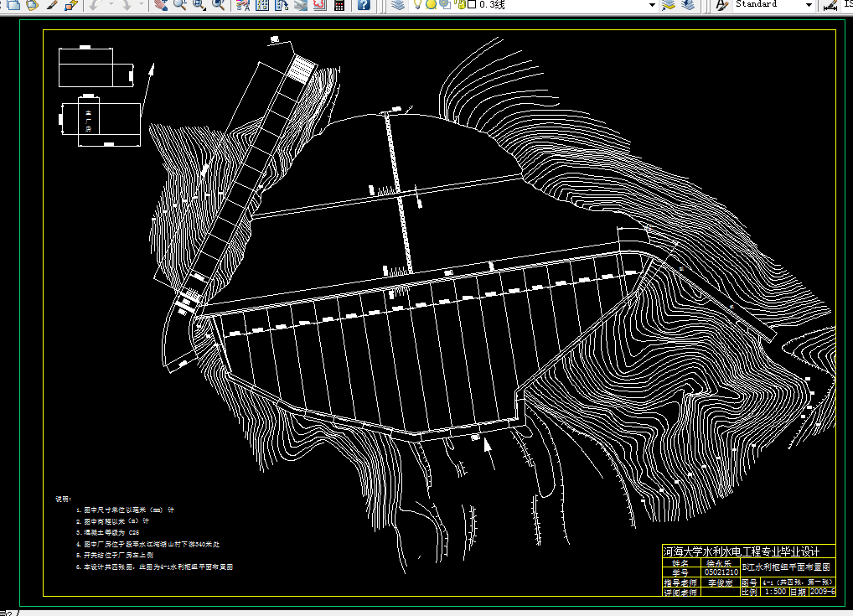Click the Paste clipboard icon

(x=32, y=5)
